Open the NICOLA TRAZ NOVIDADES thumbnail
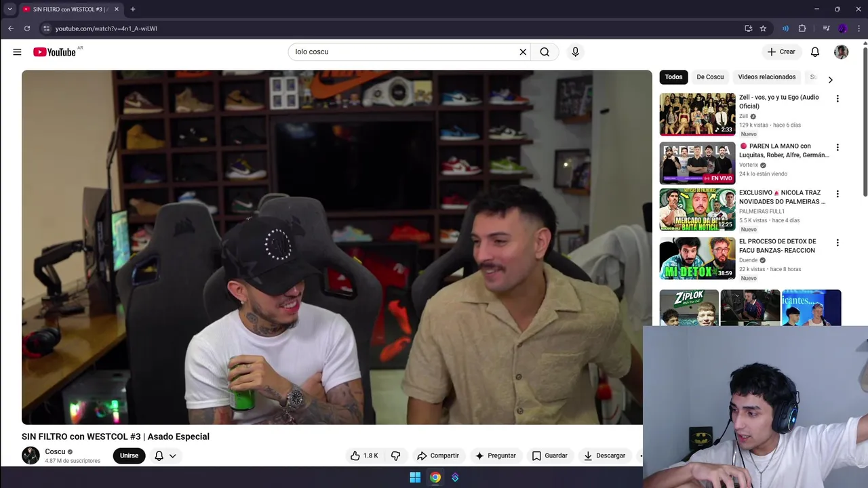This screenshot has height=488, width=868. tap(697, 209)
